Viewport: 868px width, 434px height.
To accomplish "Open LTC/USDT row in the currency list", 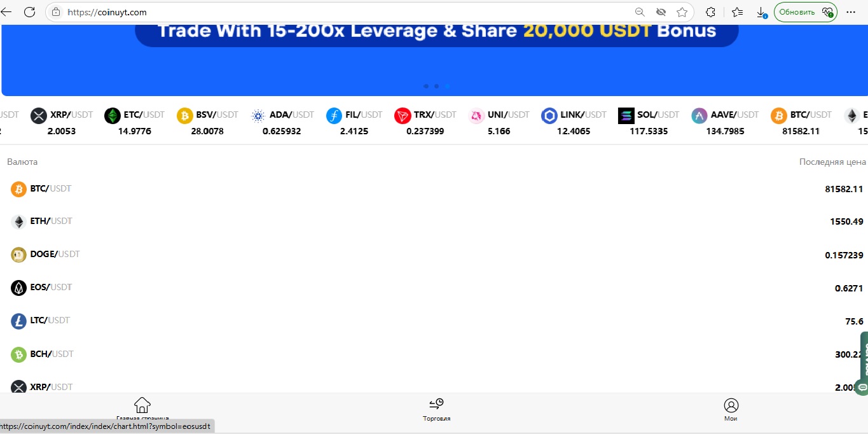I will (x=434, y=321).
